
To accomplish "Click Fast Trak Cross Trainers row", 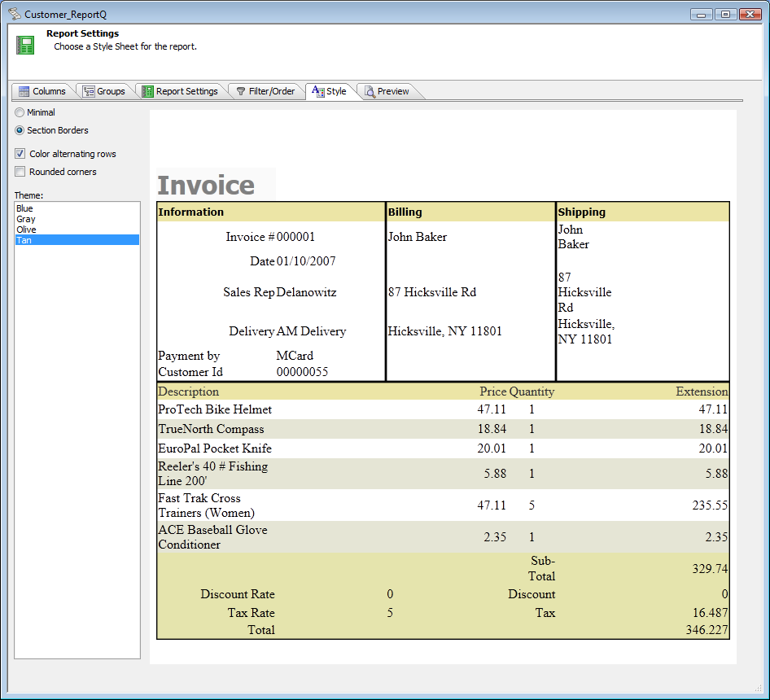I will coord(443,505).
